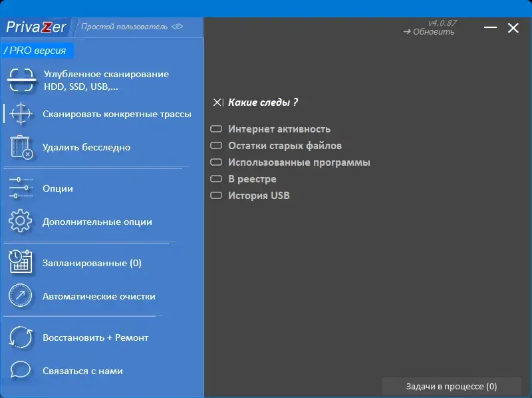Click the calendar scheduled tasks icon

(21, 263)
